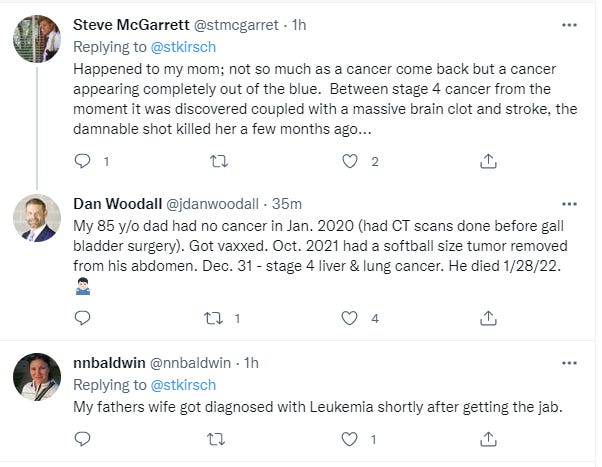The image size is (602, 467).
Task: Like Dan Woodall's tweet
Action: click(x=349, y=319)
